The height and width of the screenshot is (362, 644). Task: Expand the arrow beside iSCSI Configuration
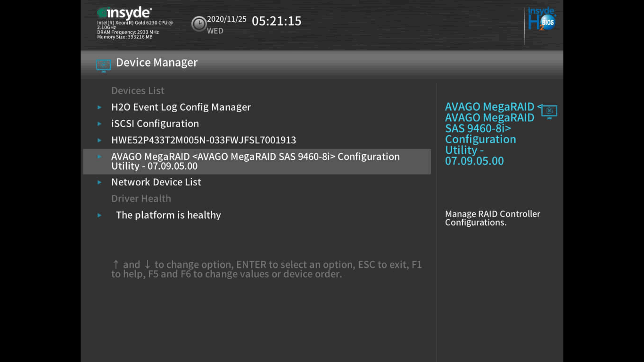pos(99,124)
